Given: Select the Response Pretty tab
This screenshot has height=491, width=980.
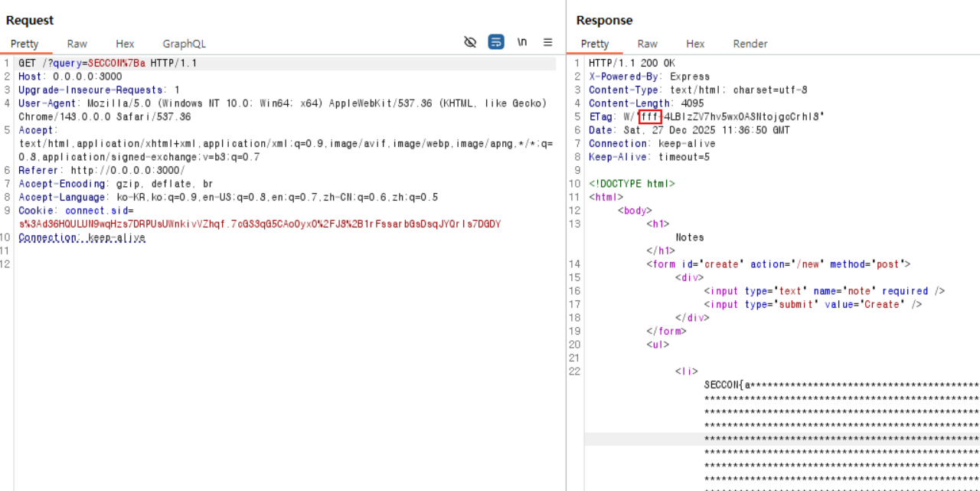Looking at the screenshot, I should tap(595, 44).
